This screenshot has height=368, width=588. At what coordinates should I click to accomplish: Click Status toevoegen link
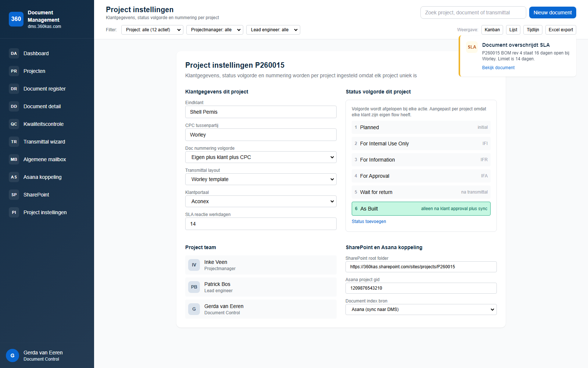tap(369, 222)
